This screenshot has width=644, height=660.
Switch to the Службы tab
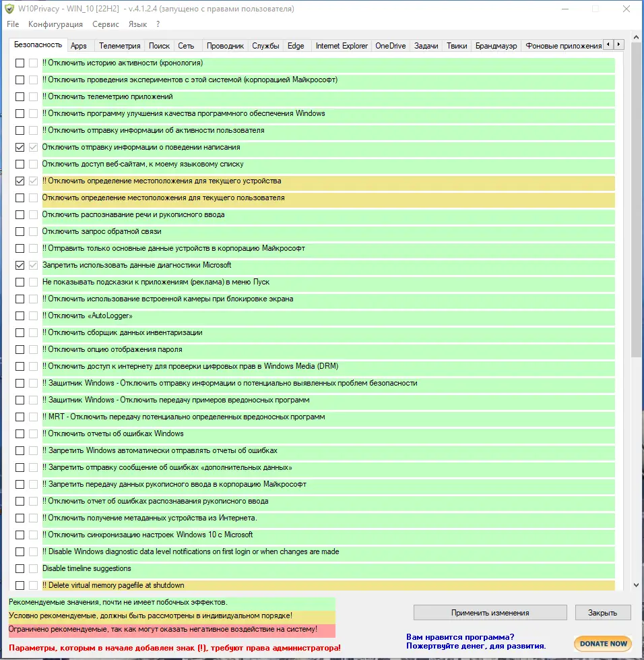(265, 46)
